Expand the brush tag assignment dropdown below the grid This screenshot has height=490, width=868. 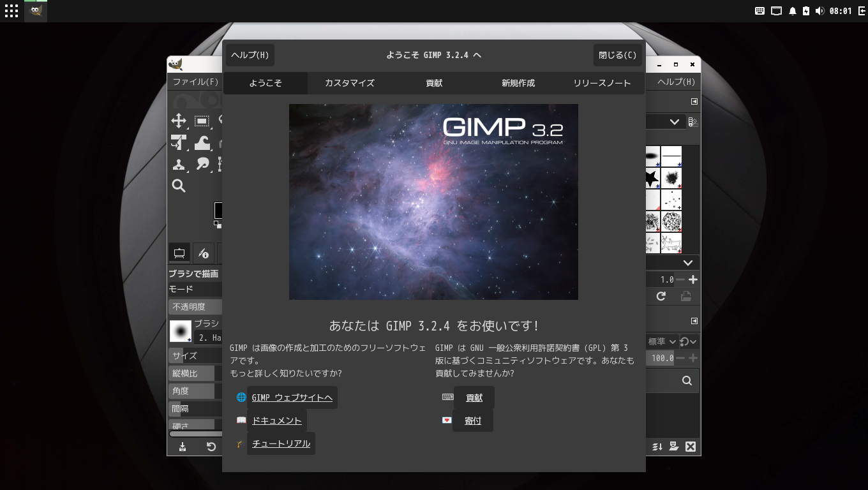[x=673, y=263]
